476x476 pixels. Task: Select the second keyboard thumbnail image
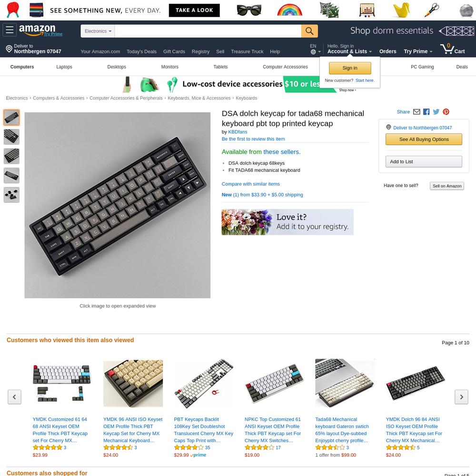point(11,137)
